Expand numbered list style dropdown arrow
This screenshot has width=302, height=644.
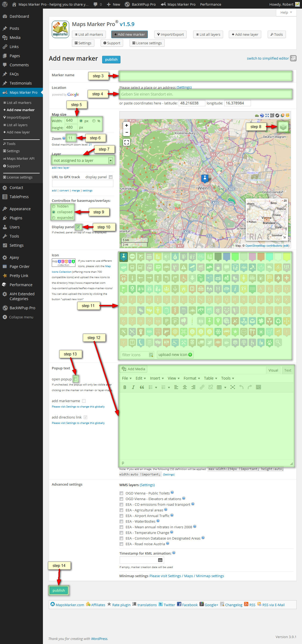point(169,387)
